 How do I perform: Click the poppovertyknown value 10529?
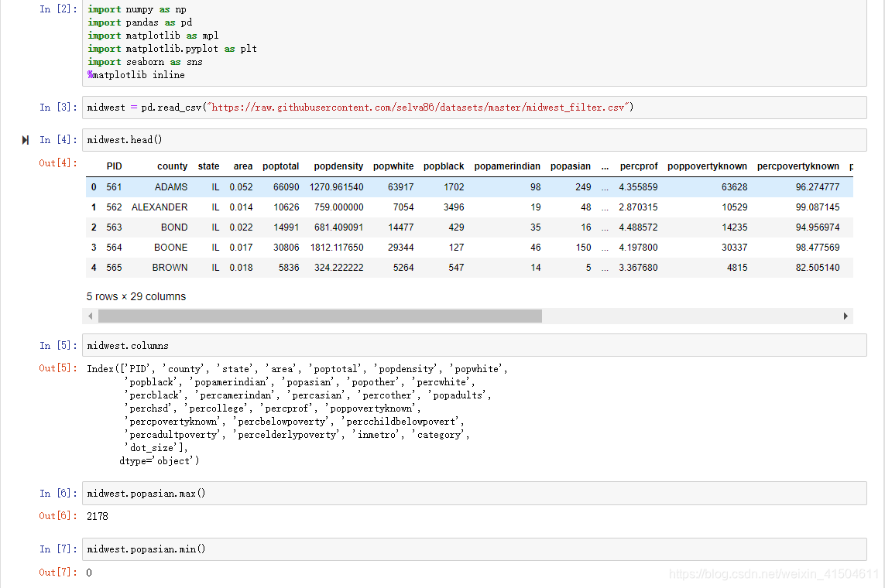point(734,207)
